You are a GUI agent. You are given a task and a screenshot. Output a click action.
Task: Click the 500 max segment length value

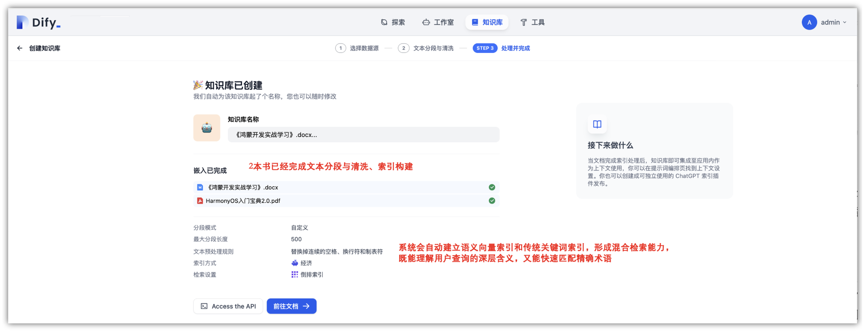coord(296,239)
